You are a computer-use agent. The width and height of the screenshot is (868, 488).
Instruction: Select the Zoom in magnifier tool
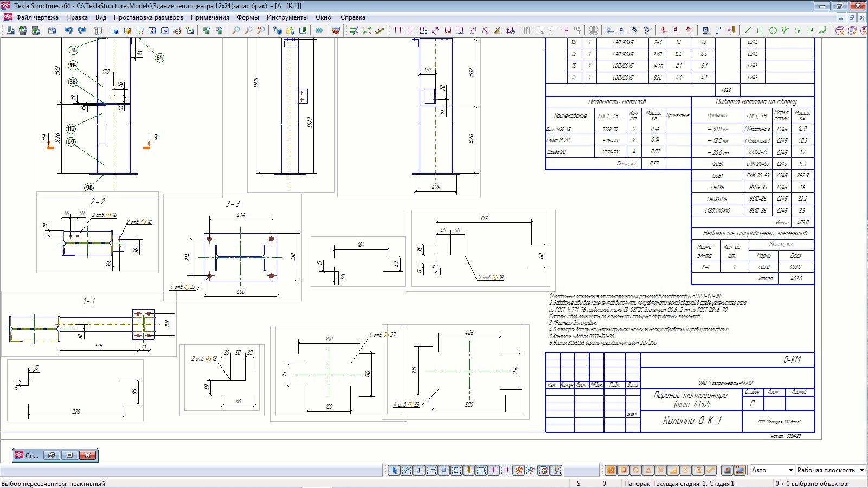236,30
